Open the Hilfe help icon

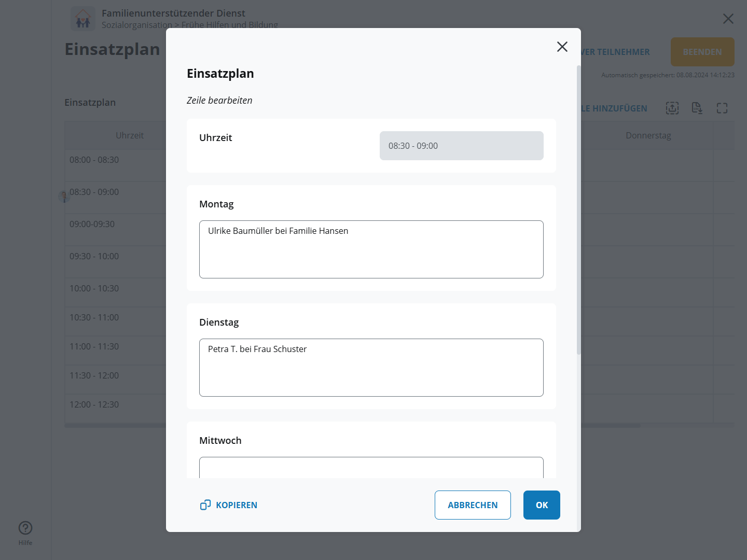25,528
